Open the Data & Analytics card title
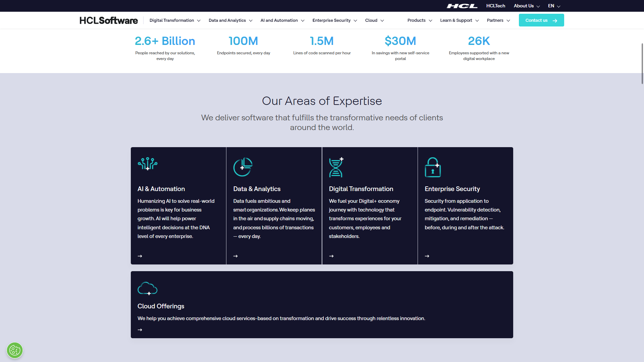 (x=257, y=189)
